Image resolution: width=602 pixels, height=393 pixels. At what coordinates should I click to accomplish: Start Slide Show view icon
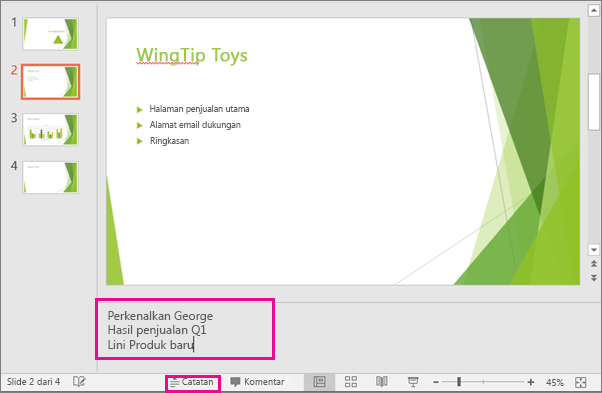(x=413, y=382)
